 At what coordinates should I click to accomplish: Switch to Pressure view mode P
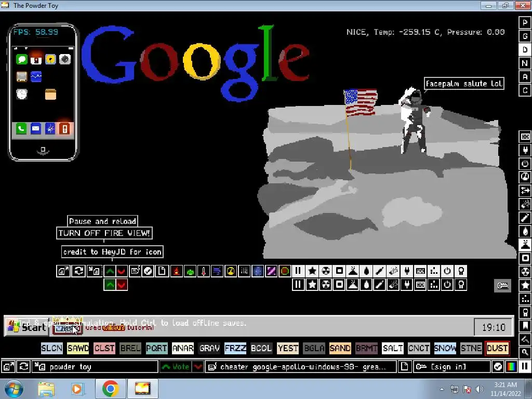click(x=525, y=23)
